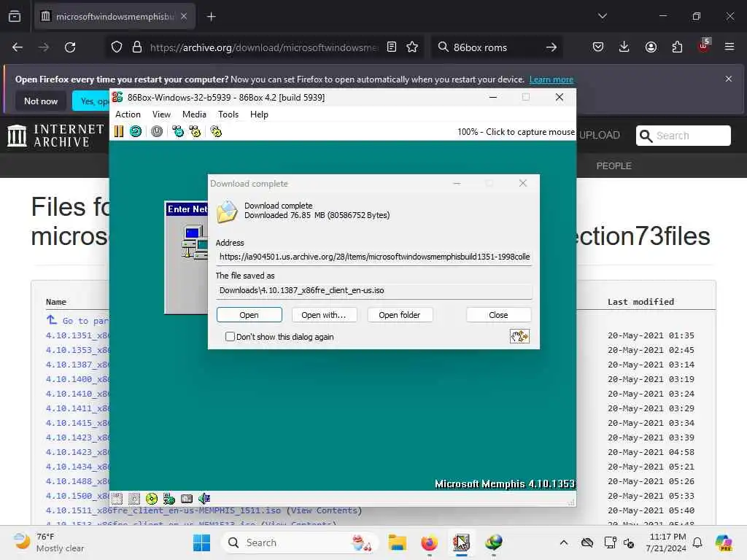Open Internet Download Manager taskbar icon
The image size is (747, 560).
(x=494, y=542)
